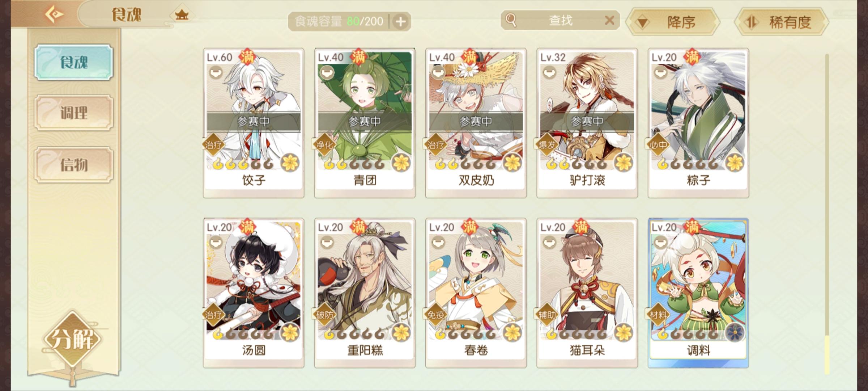Click the plus icon to expand 食魂容量
Image resolution: width=868 pixels, height=391 pixels.
[400, 22]
